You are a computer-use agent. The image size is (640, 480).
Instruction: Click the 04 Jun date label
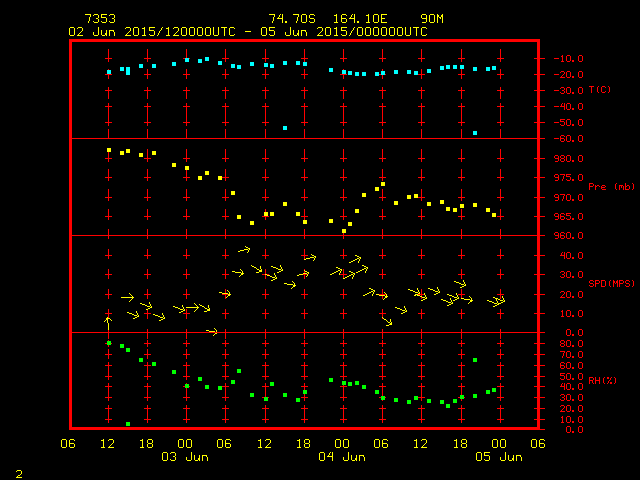coord(341,457)
